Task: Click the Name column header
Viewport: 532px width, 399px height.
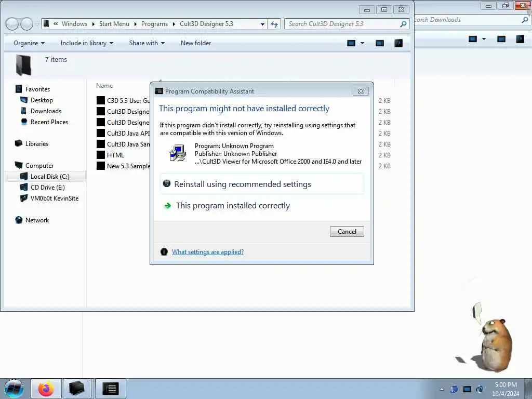Action: point(104,86)
